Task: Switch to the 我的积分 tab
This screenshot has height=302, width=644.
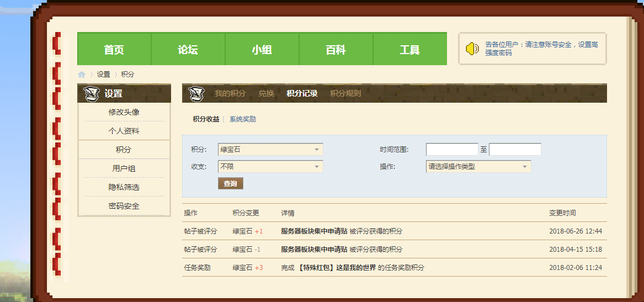Action: click(230, 93)
